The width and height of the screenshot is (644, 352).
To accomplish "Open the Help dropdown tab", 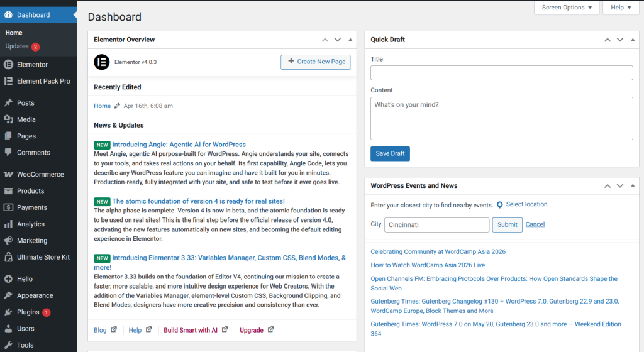I will (621, 8).
